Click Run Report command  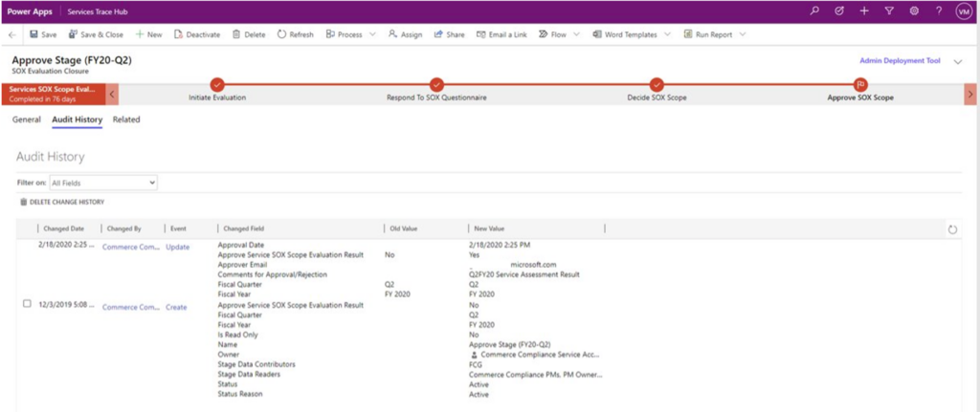click(x=707, y=35)
